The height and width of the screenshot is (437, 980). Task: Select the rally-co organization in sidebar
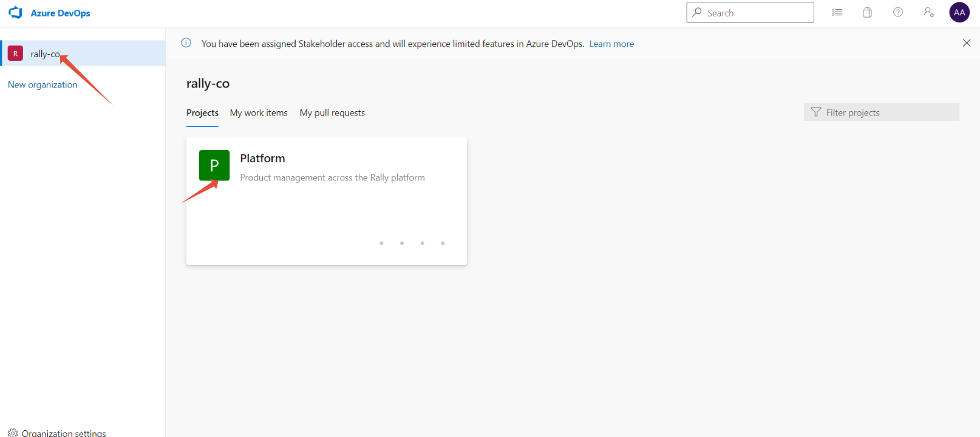[x=83, y=53]
